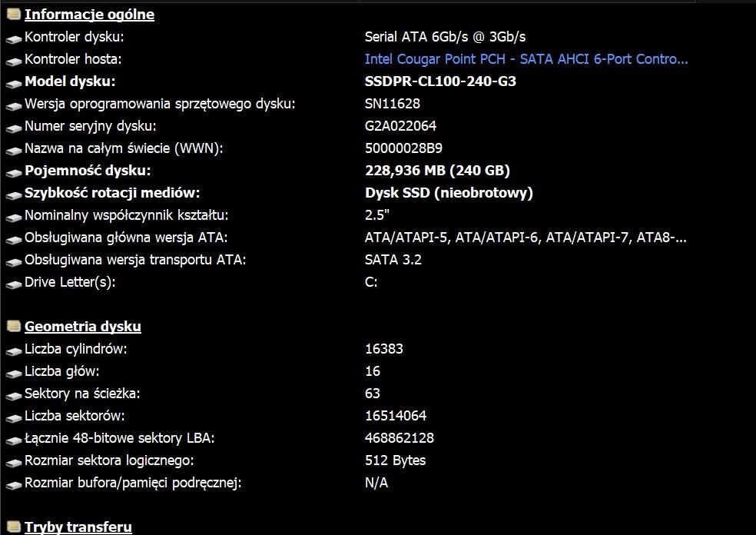The image size is (756, 535).
Task: Click the 512 Bytes logical sector size value
Action: click(395, 460)
